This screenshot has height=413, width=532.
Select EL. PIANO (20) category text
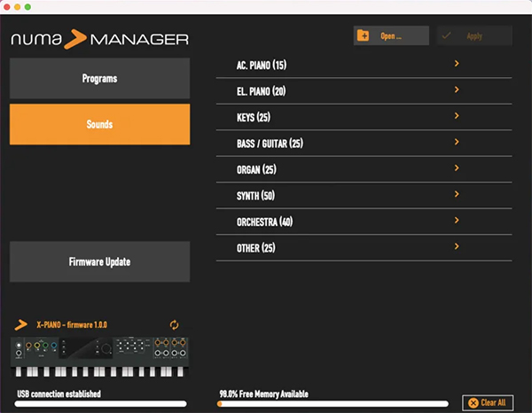tap(262, 91)
